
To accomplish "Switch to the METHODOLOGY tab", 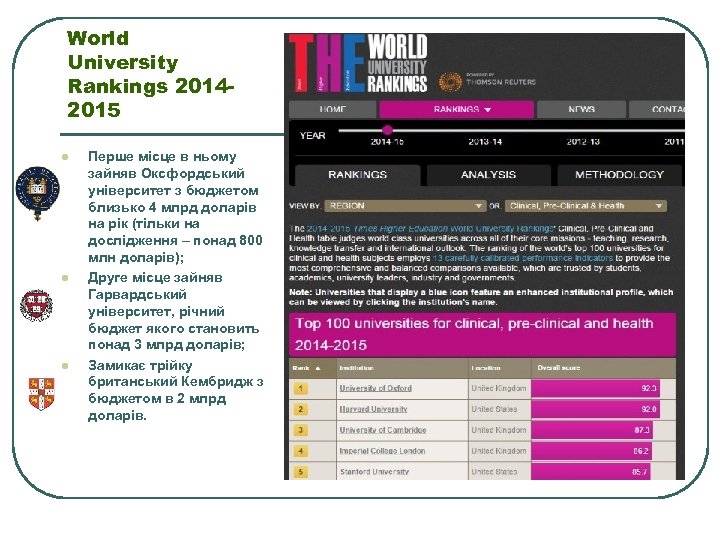I will pyautogui.click(x=619, y=175).
